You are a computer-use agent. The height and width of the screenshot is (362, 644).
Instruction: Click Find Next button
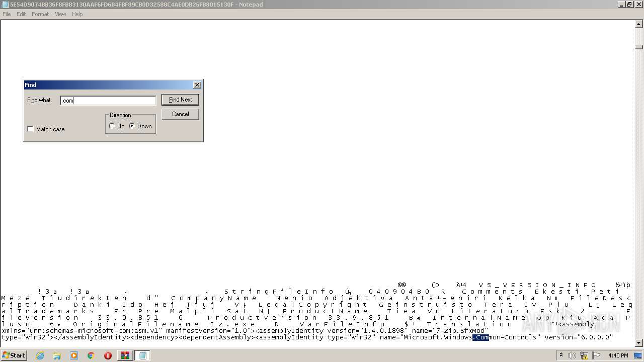point(180,100)
